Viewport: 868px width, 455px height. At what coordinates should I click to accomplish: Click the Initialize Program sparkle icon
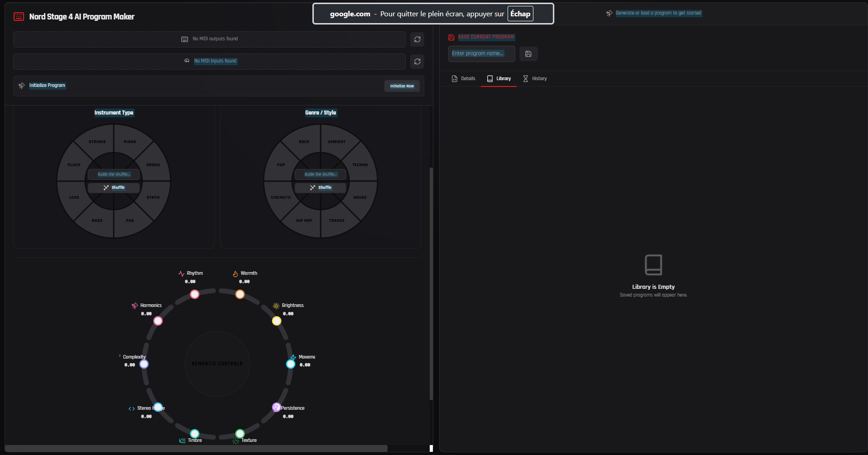click(x=22, y=86)
